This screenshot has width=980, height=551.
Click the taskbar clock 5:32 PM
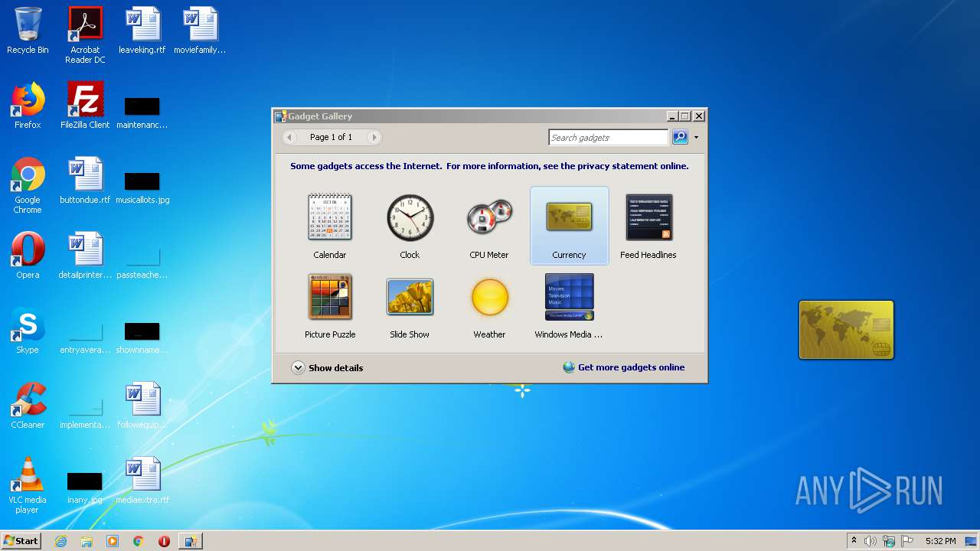pyautogui.click(x=940, y=541)
